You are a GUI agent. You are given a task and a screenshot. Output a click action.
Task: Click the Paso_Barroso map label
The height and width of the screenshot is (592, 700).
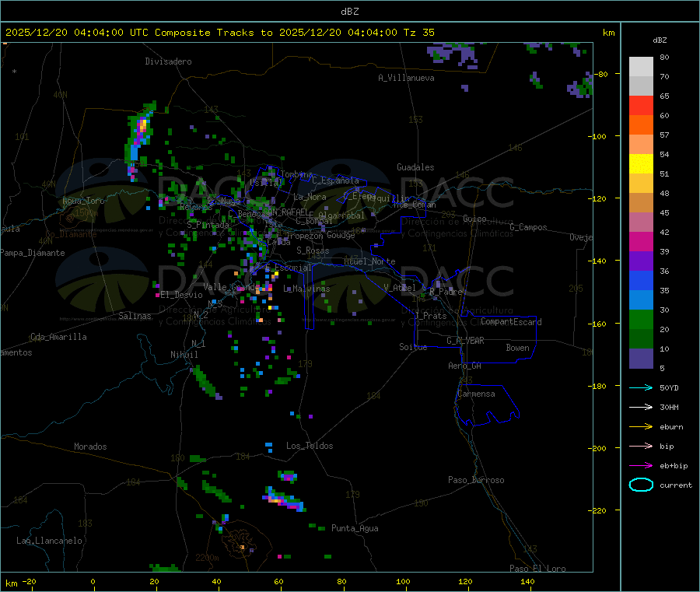[476, 480]
